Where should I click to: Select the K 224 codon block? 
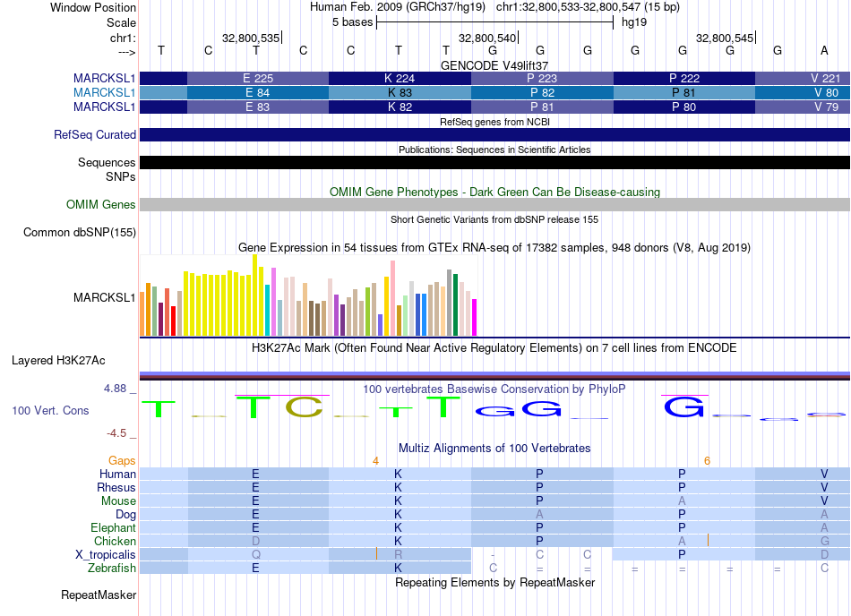(x=400, y=78)
